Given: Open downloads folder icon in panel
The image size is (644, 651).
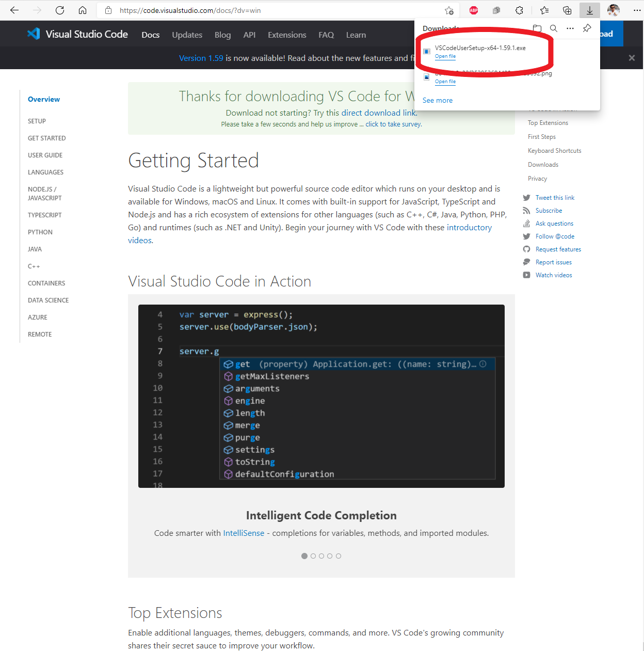Looking at the screenshot, I should pyautogui.click(x=537, y=28).
